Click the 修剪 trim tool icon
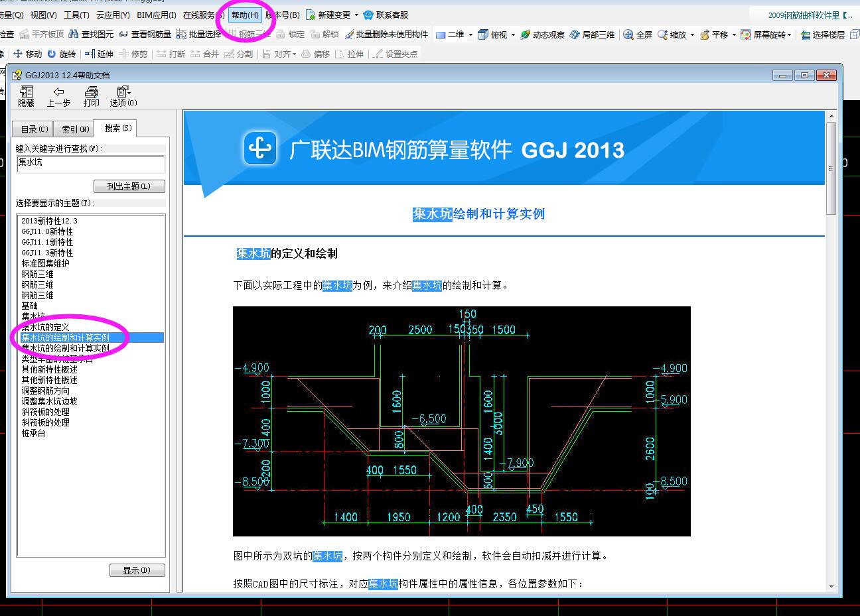This screenshot has width=860, height=616. (123, 54)
